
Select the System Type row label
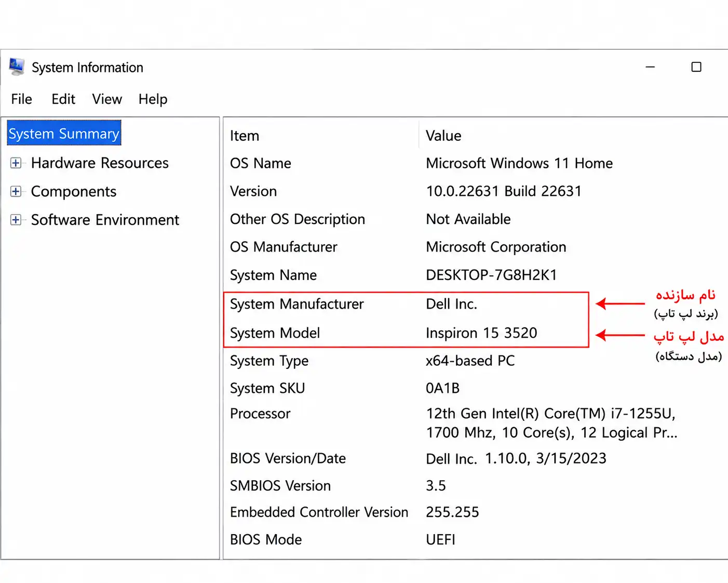pyautogui.click(x=269, y=361)
